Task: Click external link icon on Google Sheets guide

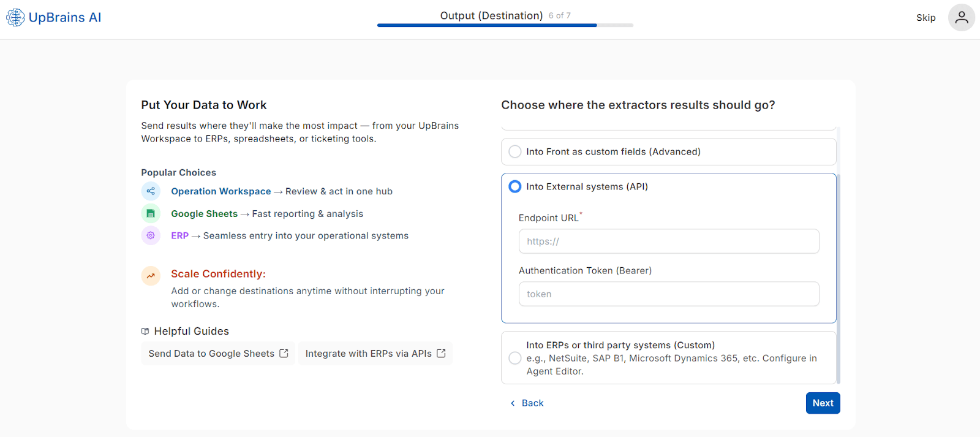Action: 284,353
